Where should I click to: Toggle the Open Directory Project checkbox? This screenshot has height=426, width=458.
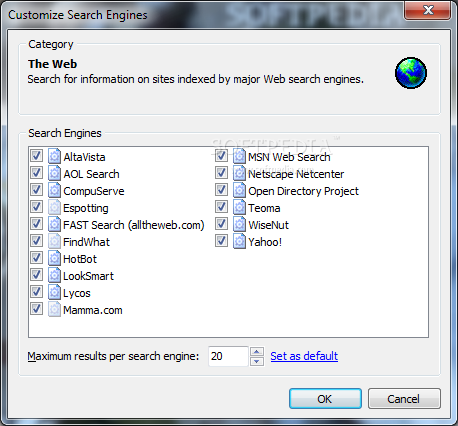(x=221, y=190)
